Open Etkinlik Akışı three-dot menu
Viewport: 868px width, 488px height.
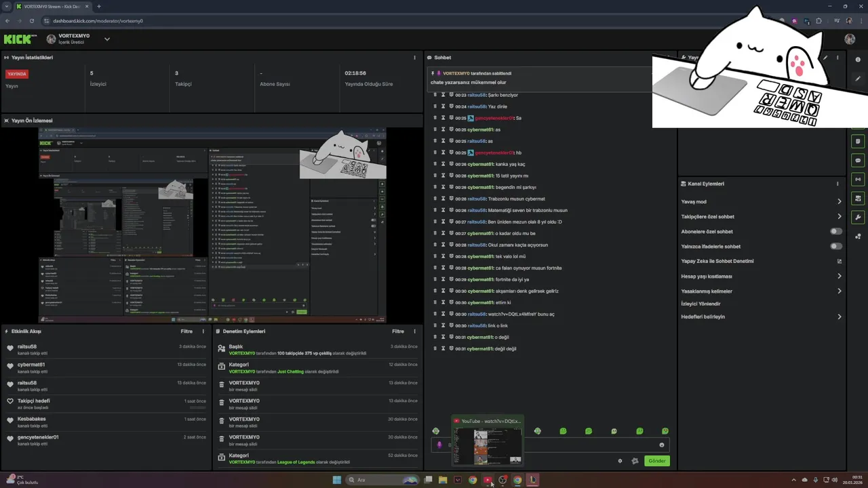tap(203, 331)
